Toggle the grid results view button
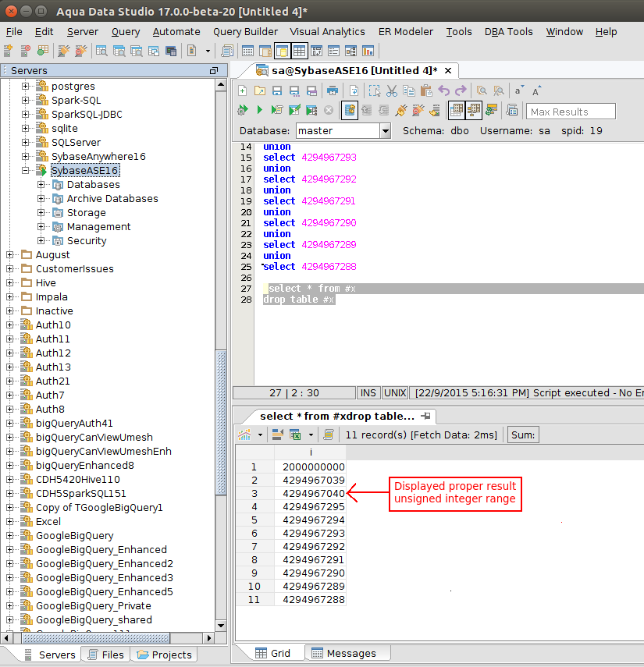The image size is (644, 667). 457,110
